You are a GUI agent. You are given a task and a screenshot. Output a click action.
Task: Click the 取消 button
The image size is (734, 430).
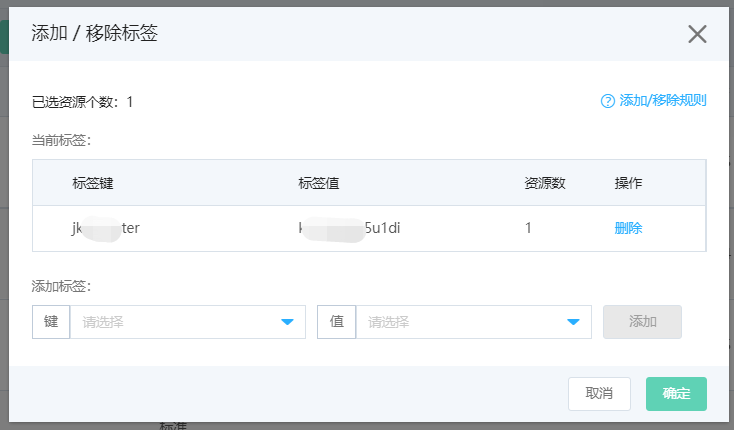pos(599,394)
